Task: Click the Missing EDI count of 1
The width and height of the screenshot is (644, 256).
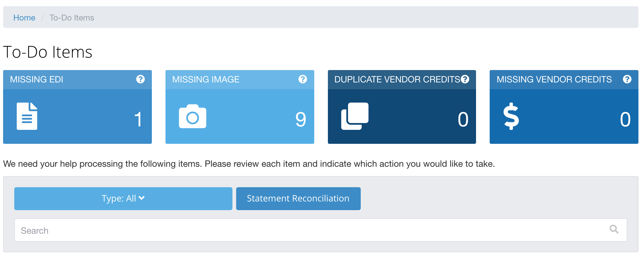Action: [138, 119]
